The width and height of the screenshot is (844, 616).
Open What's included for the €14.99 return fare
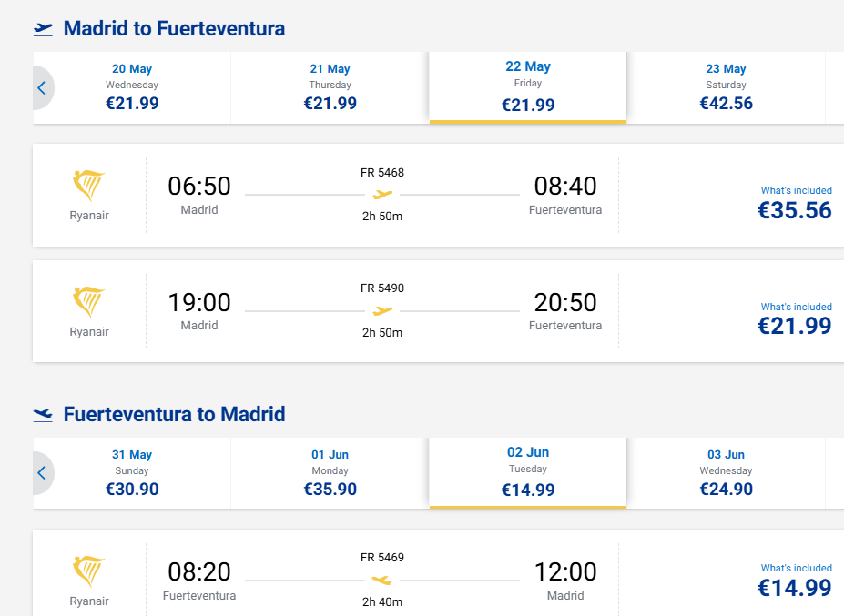(796, 568)
